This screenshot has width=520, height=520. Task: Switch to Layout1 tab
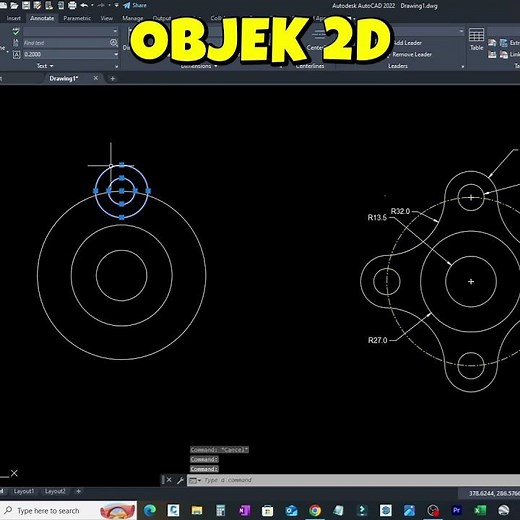tap(24, 491)
